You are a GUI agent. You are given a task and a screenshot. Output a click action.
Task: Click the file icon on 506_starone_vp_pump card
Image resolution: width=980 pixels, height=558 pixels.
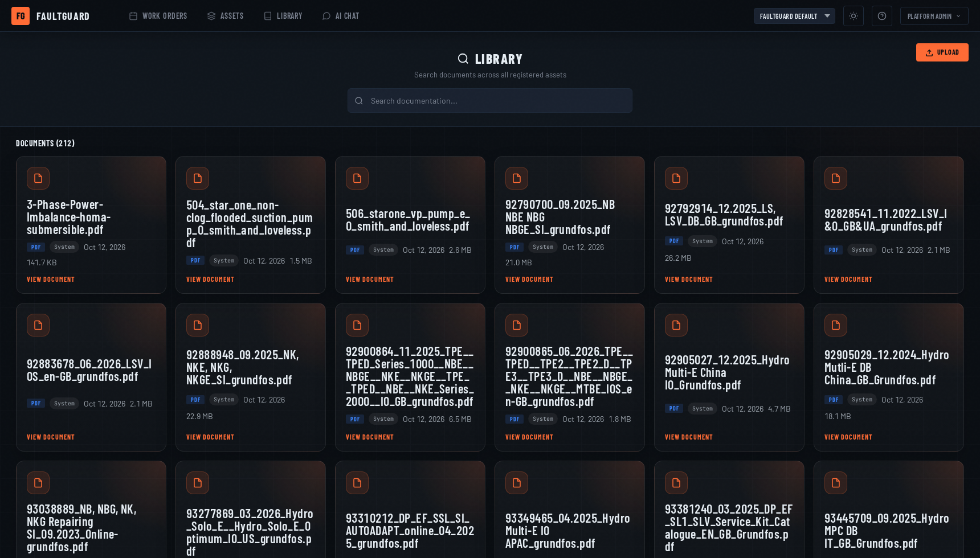(x=357, y=178)
